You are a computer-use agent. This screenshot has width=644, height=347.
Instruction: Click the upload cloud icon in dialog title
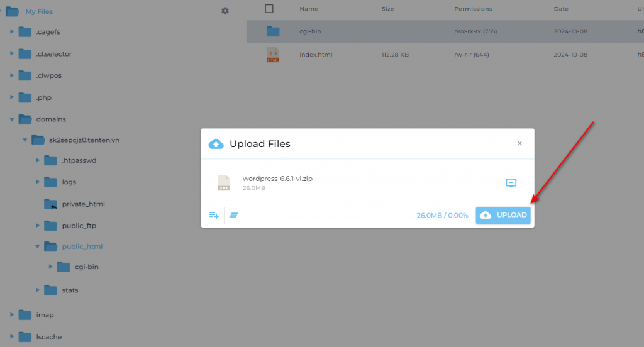pyautogui.click(x=216, y=144)
